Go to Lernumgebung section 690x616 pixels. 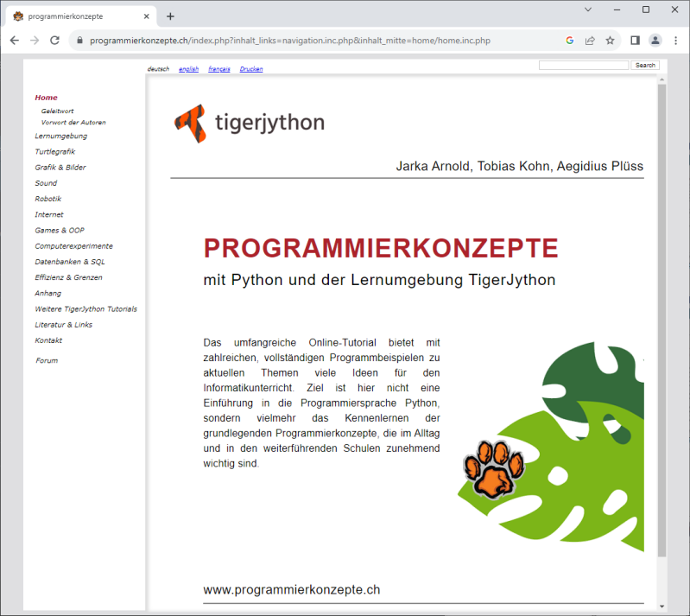pos(61,136)
